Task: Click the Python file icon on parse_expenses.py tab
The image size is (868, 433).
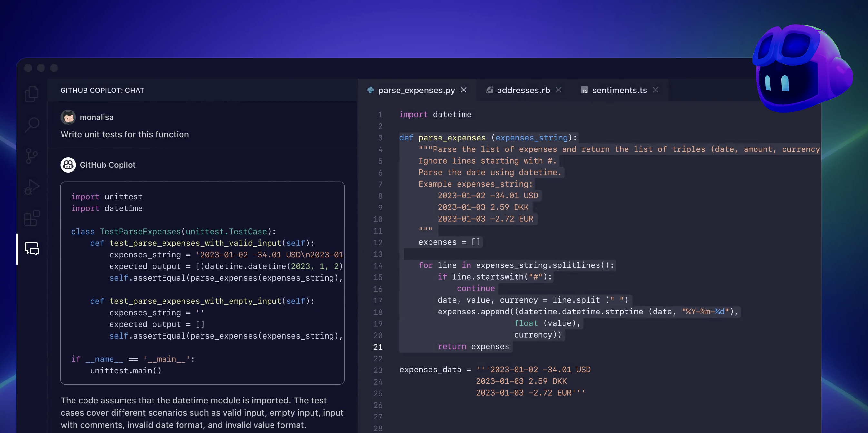Action: pyautogui.click(x=370, y=90)
